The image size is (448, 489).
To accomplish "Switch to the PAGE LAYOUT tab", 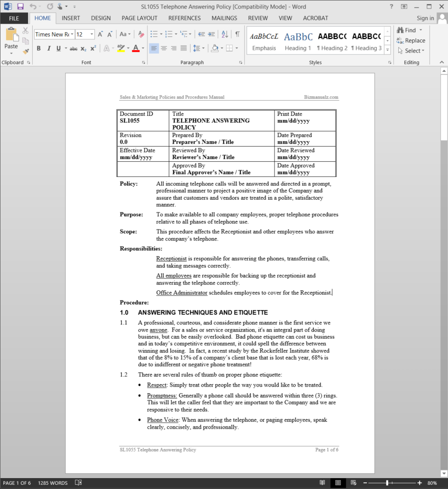I will pos(139,18).
